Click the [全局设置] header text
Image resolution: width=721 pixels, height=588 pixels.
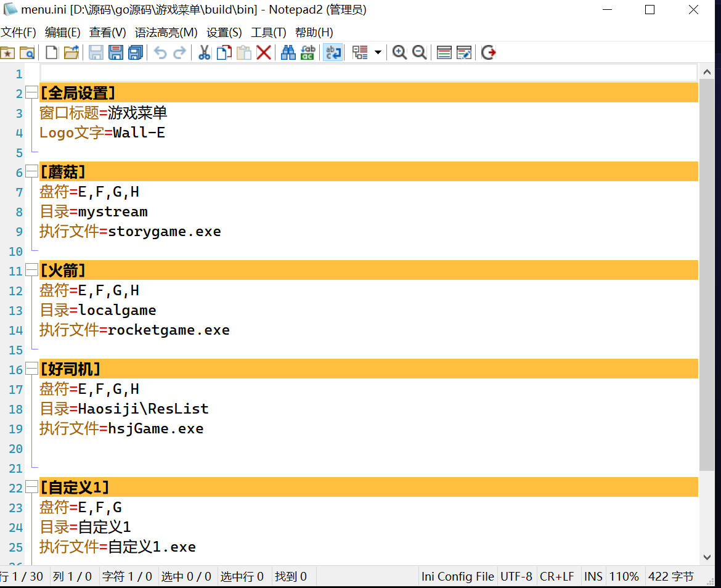[x=77, y=93]
